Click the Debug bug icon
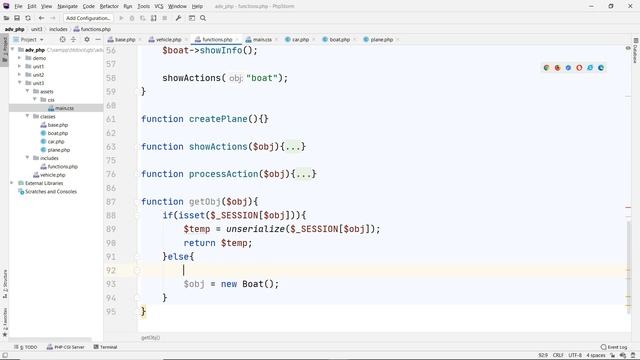 point(132,18)
